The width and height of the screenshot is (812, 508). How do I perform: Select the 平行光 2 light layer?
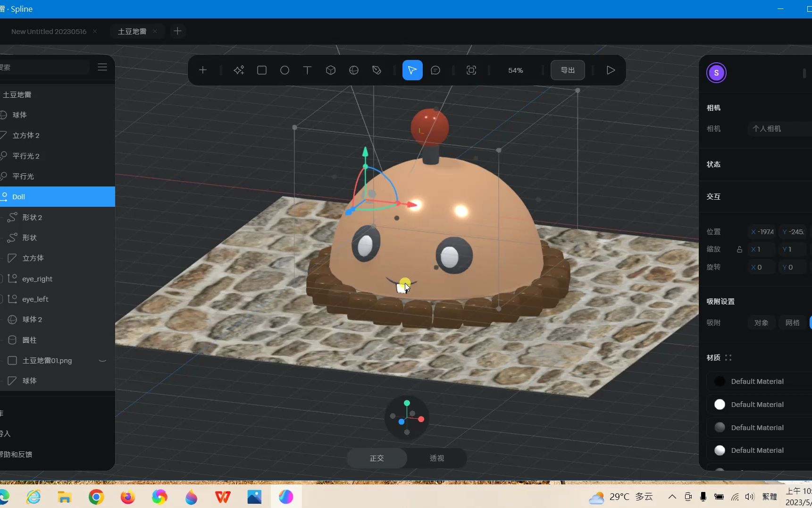click(x=58, y=156)
